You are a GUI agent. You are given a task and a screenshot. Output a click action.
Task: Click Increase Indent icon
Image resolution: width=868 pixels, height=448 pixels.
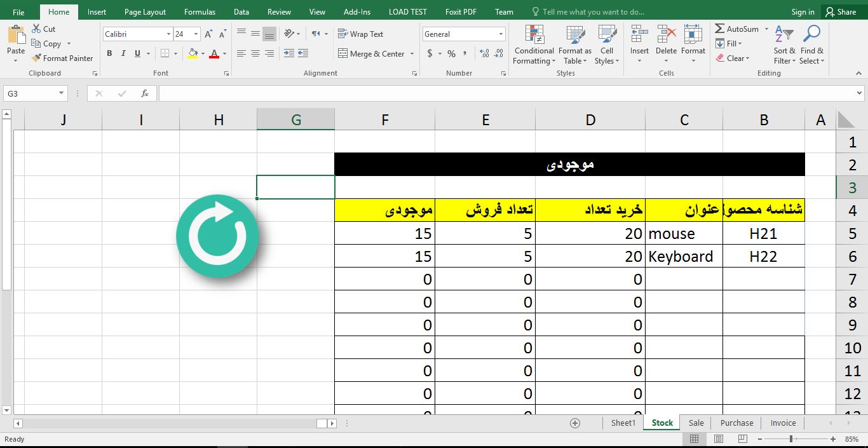[x=303, y=54]
